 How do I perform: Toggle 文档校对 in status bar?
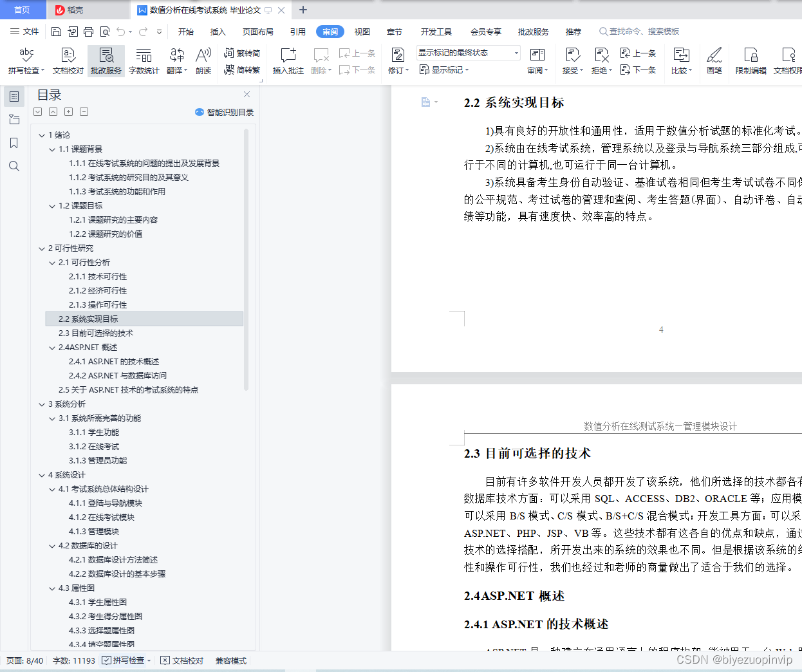tap(182, 660)
